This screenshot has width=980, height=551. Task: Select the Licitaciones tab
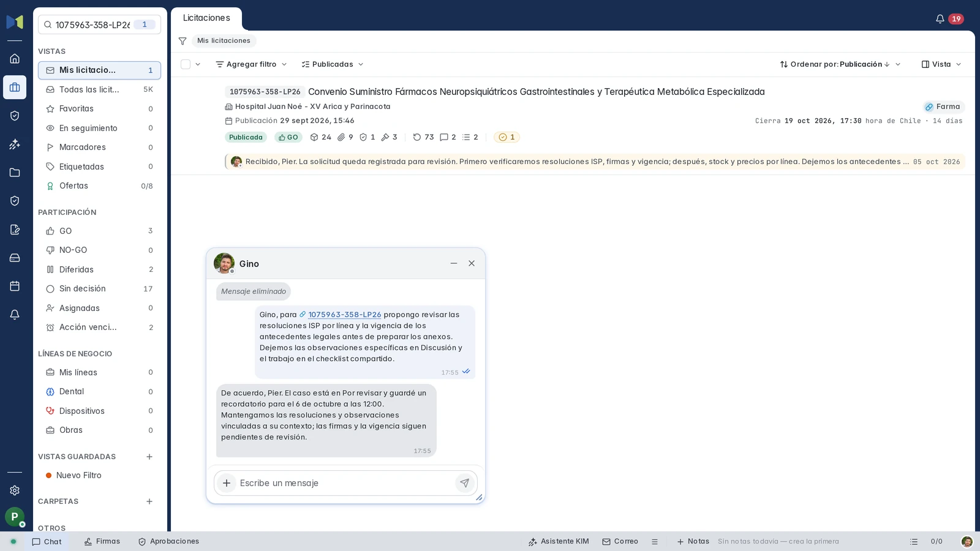point(206,18)
